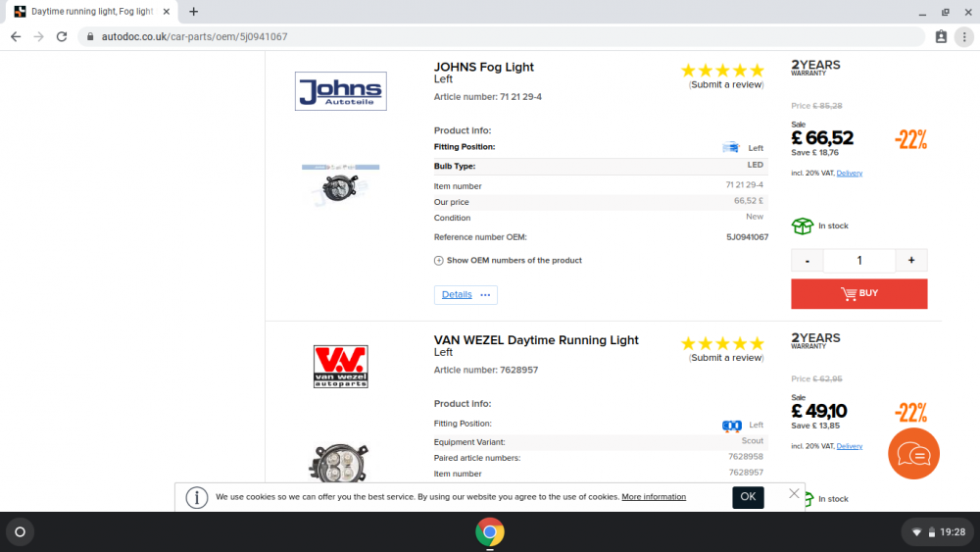Open the Chrome three-dot menu
This screenshot has width=980, height=552.
(x=964, y=37)
